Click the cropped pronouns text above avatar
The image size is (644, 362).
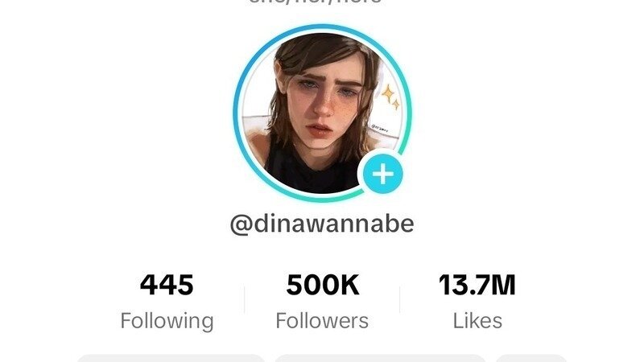tap(315, 2)
